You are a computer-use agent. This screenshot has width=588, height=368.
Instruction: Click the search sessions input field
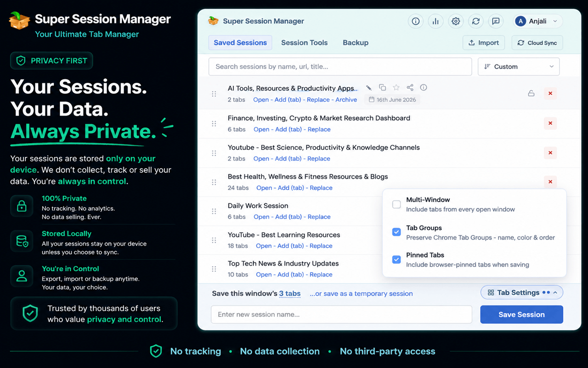tap(340, 67)
